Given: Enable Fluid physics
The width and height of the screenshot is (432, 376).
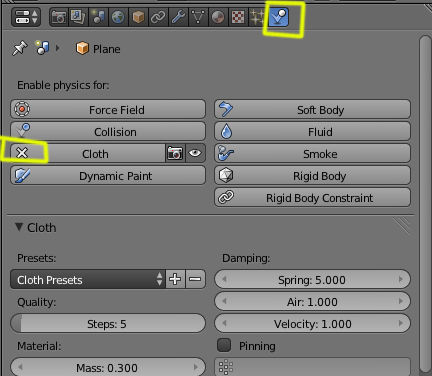Looking at the screenshot, I should (x=312, y=131).
